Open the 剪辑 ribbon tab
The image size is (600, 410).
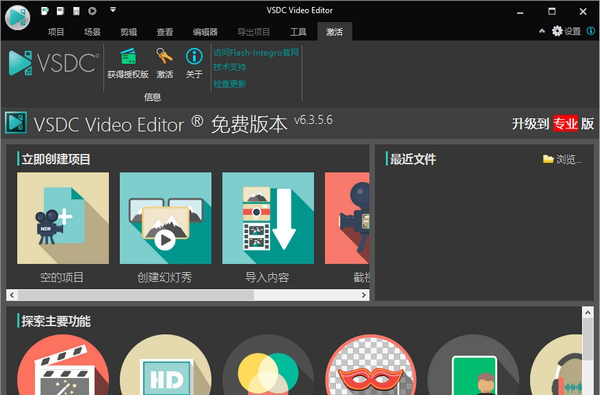[x=129, y=32]
